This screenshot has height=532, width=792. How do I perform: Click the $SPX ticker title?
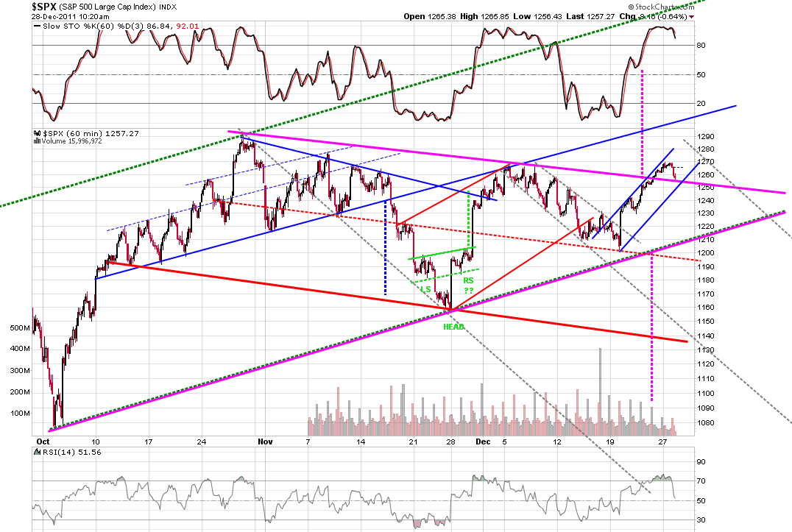[x=43, y=7]
